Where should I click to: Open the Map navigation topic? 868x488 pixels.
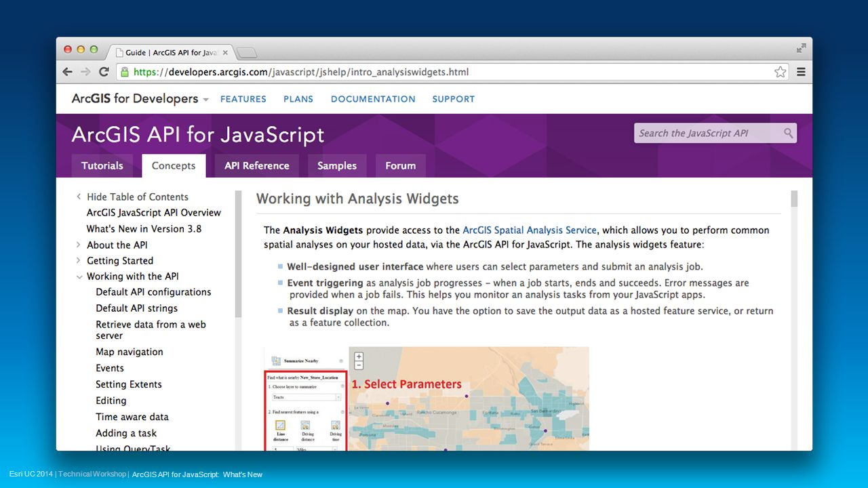[x=130, y=352]
